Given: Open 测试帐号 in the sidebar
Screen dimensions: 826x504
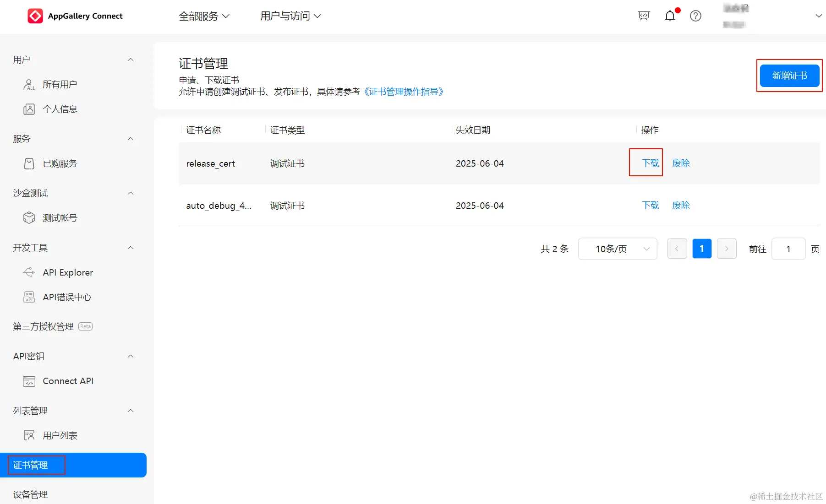Looking at the screenshot, I should coord(60,218).
